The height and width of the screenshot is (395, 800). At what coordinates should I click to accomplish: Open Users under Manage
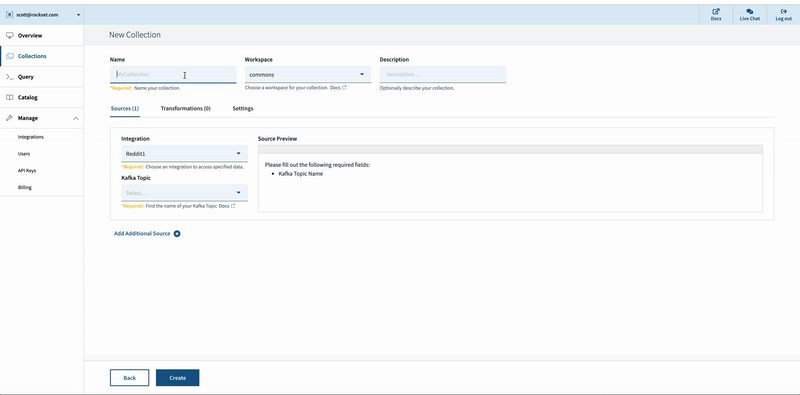click(24, 154)
